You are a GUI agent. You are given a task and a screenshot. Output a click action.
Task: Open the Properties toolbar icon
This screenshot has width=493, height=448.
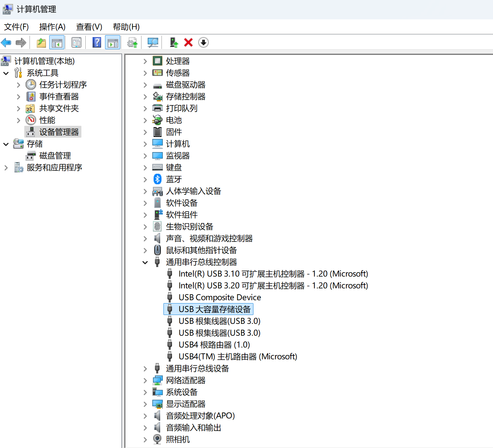[76, 42]
